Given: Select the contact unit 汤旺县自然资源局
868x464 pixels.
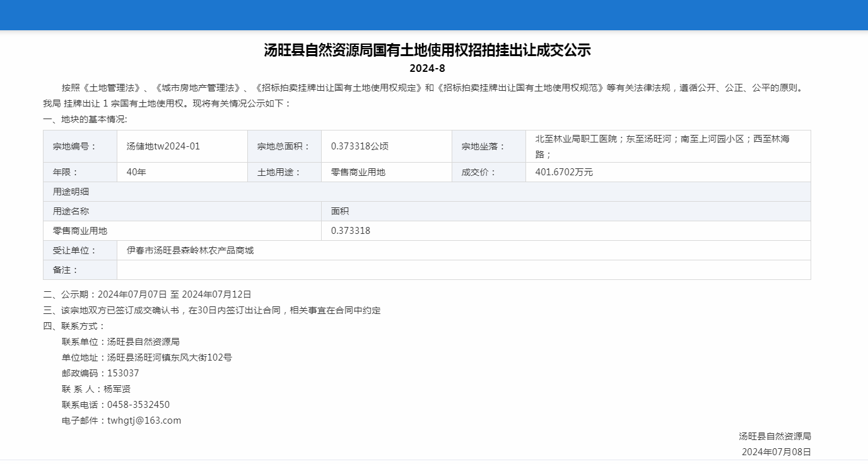Looking at the screenshot, I should point(143,342).
